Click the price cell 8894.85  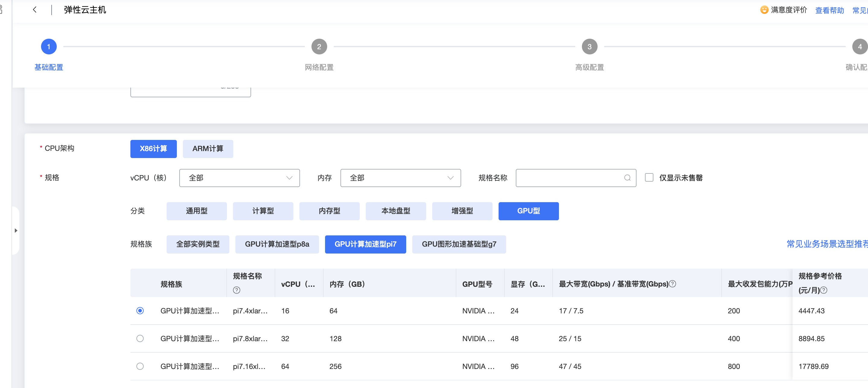811,338
